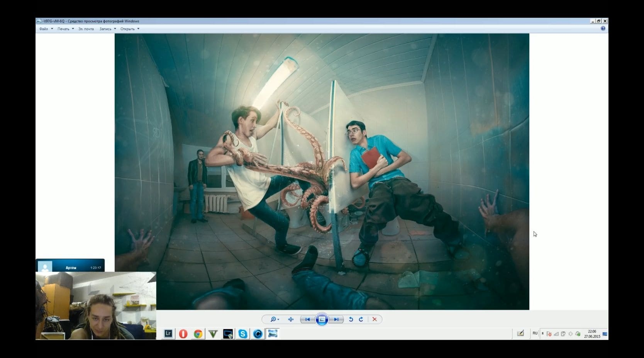Click the displayed octopus photo
This screenshot has height=358, width=644.
[322, 171]
